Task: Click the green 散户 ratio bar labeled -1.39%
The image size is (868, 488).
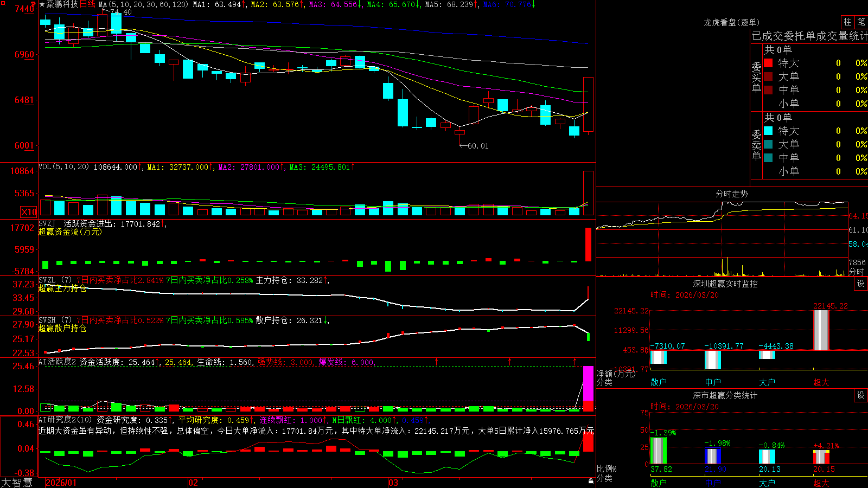Action: pos(659,451)
